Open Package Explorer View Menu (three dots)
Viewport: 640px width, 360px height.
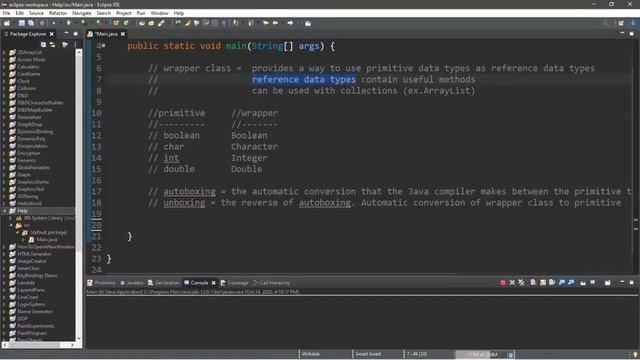[x=76, y=44]
